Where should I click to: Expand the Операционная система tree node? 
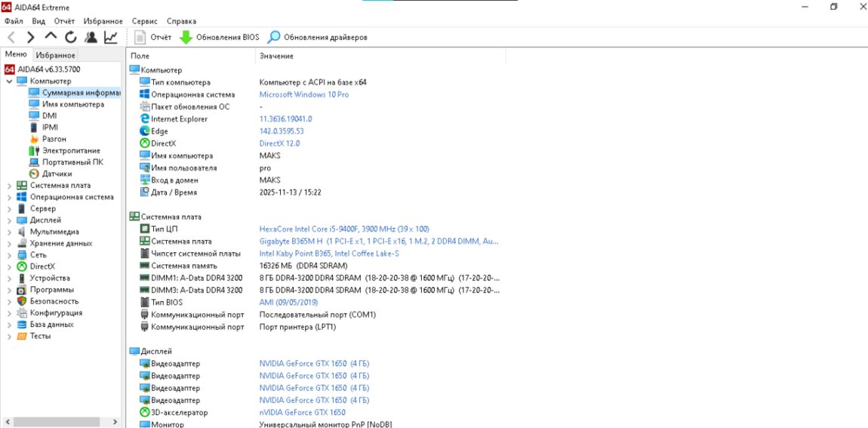[9, 197]
